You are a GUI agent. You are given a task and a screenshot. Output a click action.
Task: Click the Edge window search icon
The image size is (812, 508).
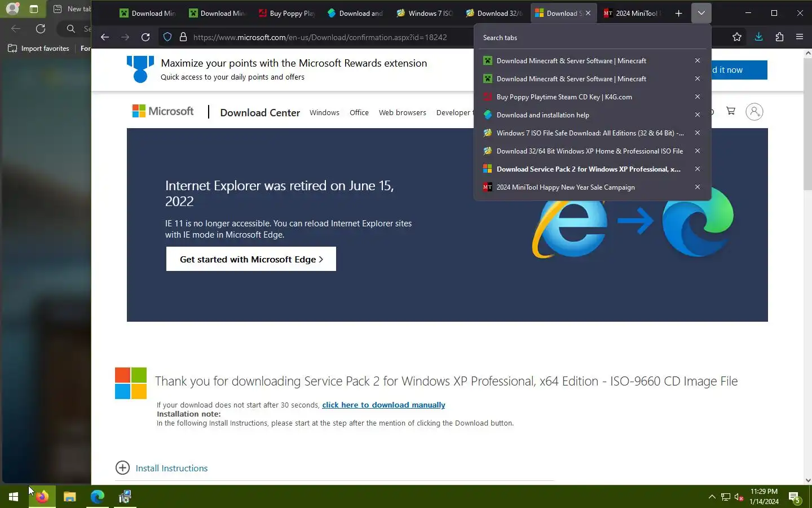[x=71, y=28]
